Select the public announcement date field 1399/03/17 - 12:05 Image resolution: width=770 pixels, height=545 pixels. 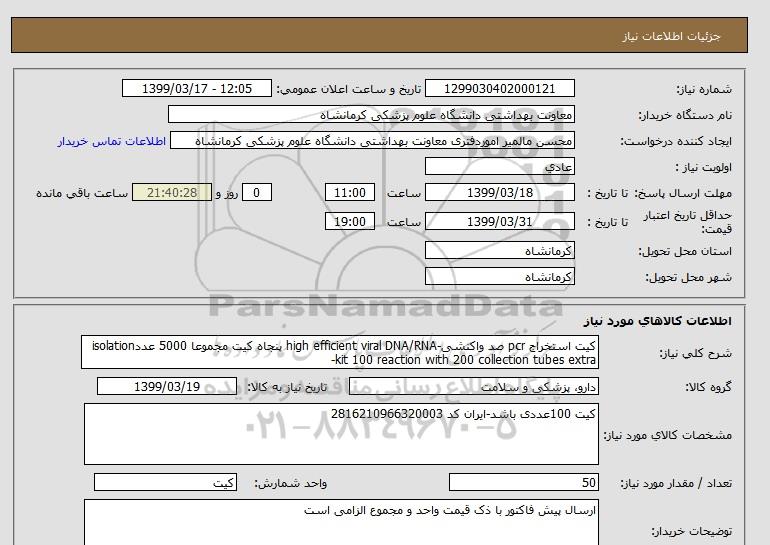point(196,88)
